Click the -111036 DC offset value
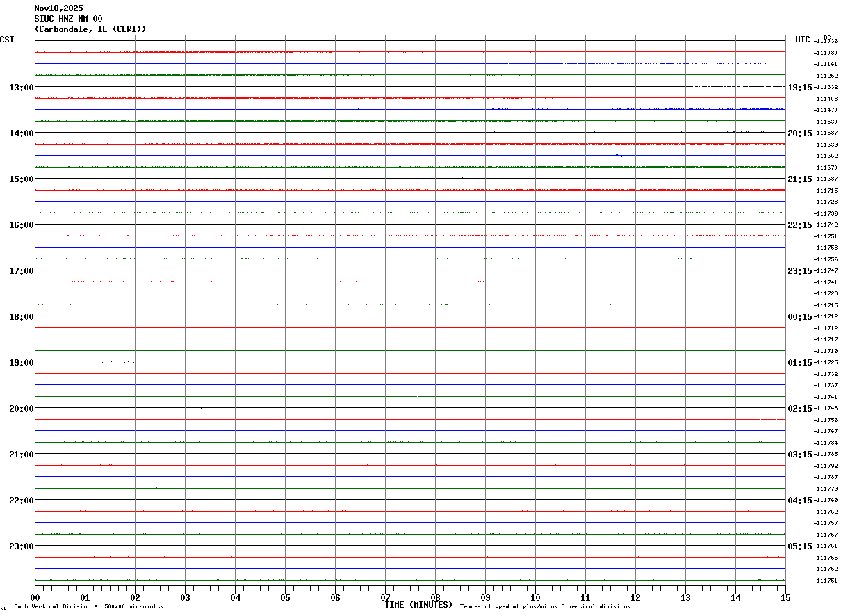This screenshot has height=616, width=841. (x=826, y=41)
